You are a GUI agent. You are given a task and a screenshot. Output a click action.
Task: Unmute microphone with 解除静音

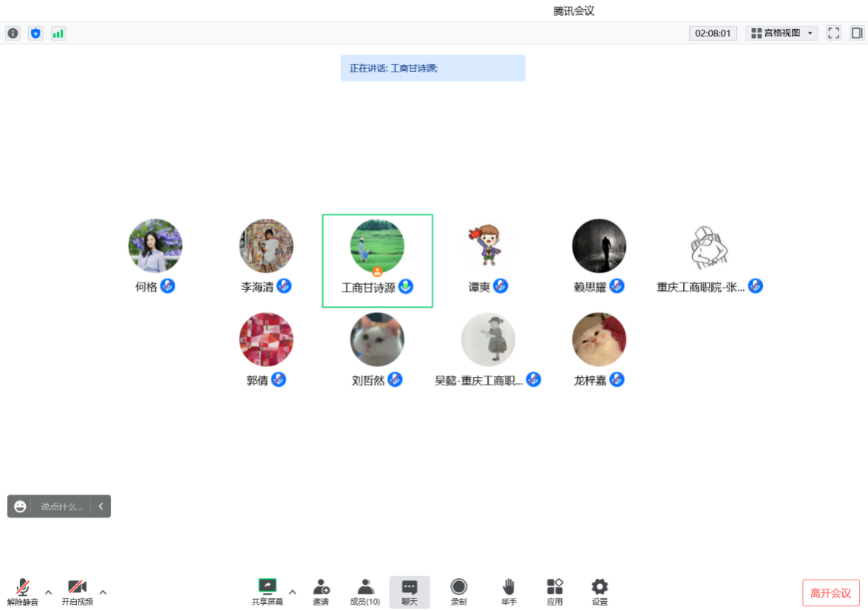23,592
